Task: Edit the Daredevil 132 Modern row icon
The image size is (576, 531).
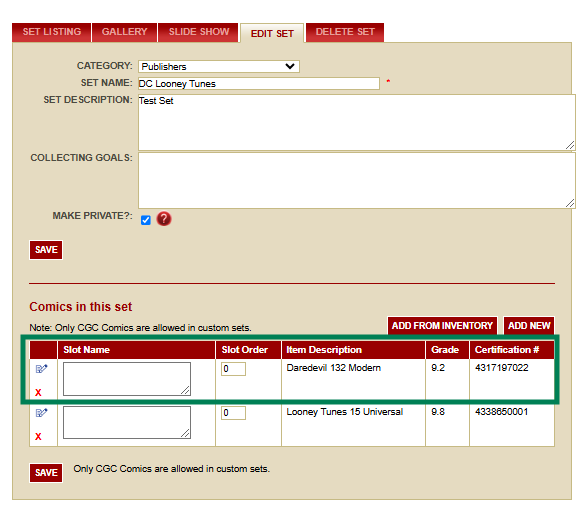Action: pyautogui.click(x=42, y=369)
